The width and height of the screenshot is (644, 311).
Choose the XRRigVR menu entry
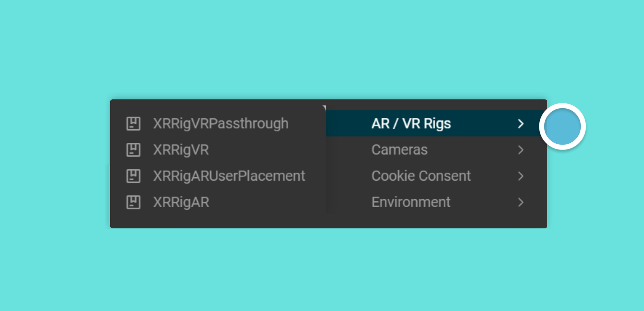point(181,150)
